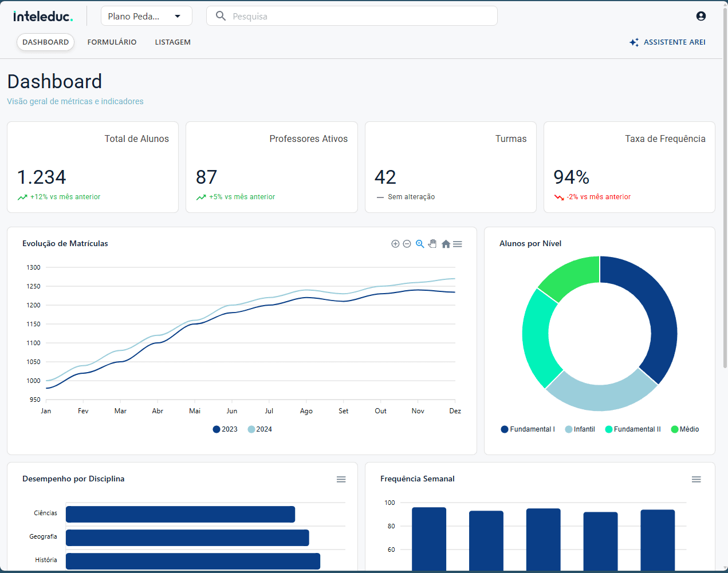Click the 'Taxa de Frequência' card title
The height and width of the screenshot is (573, 728).
coord(666,139)
